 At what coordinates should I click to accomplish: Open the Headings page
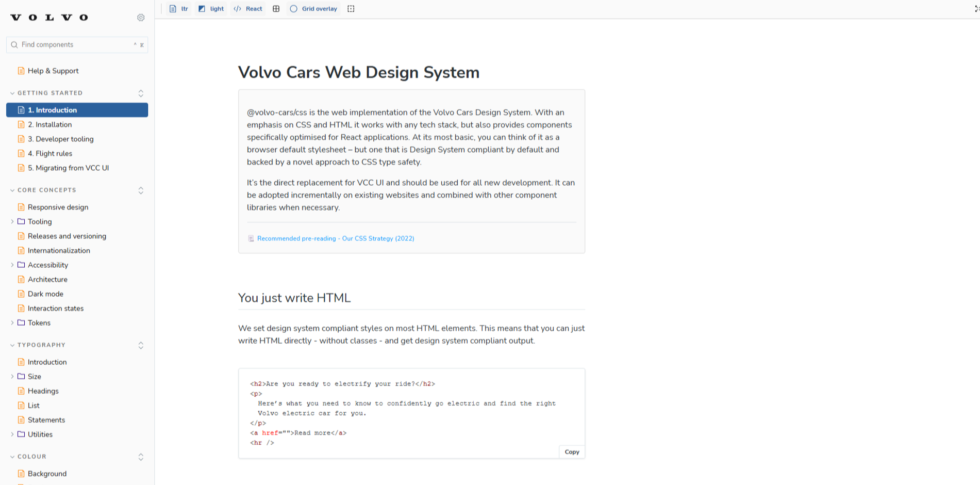[43, 391]
